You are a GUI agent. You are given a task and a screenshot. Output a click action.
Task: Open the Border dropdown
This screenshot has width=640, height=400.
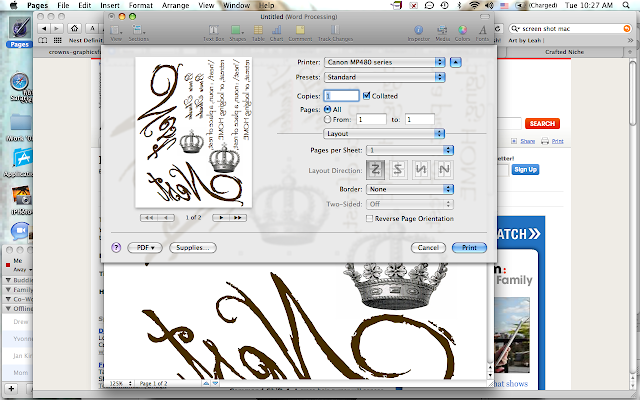[410, 189]
